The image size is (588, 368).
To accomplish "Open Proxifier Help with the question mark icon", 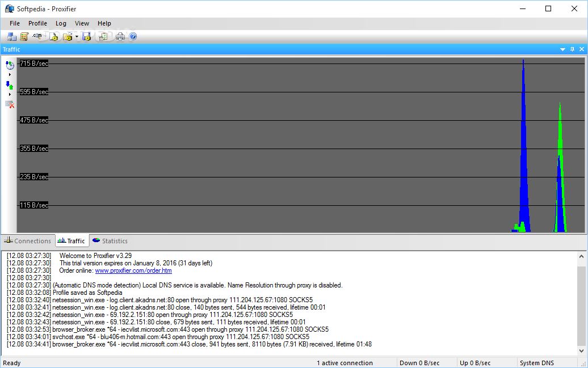I will [x=132, y=36].
